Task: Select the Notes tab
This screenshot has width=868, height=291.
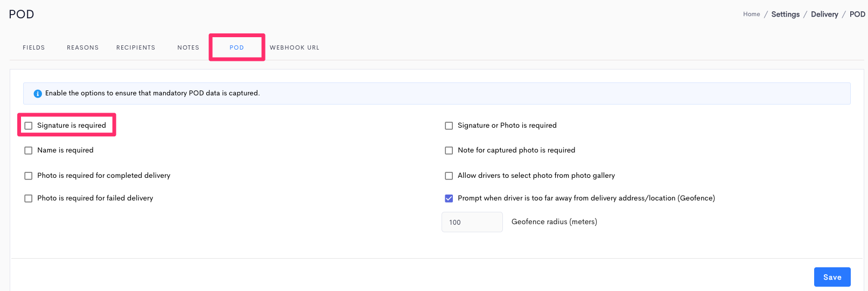Action: pos(188,47)
